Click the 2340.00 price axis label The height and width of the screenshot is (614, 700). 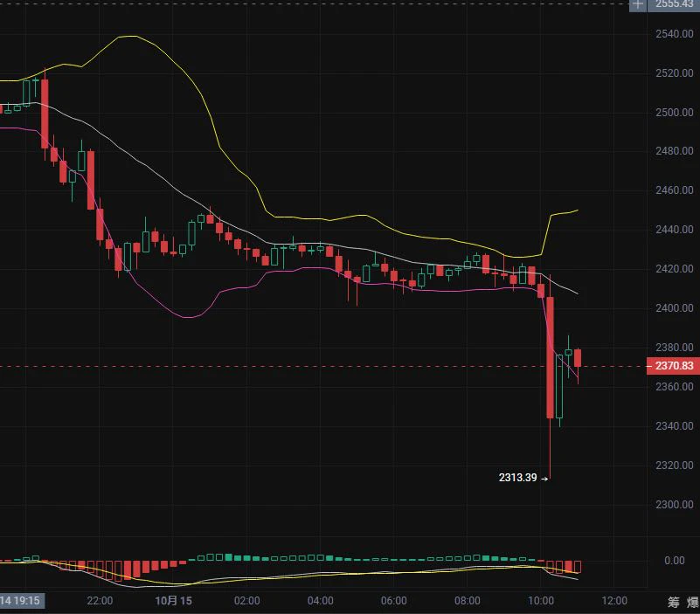675,426
